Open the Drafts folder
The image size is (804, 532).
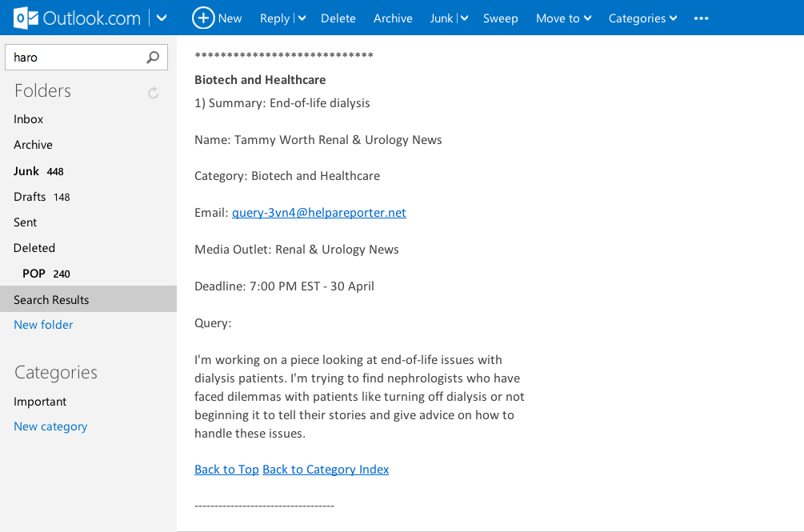tap(42, 197)
